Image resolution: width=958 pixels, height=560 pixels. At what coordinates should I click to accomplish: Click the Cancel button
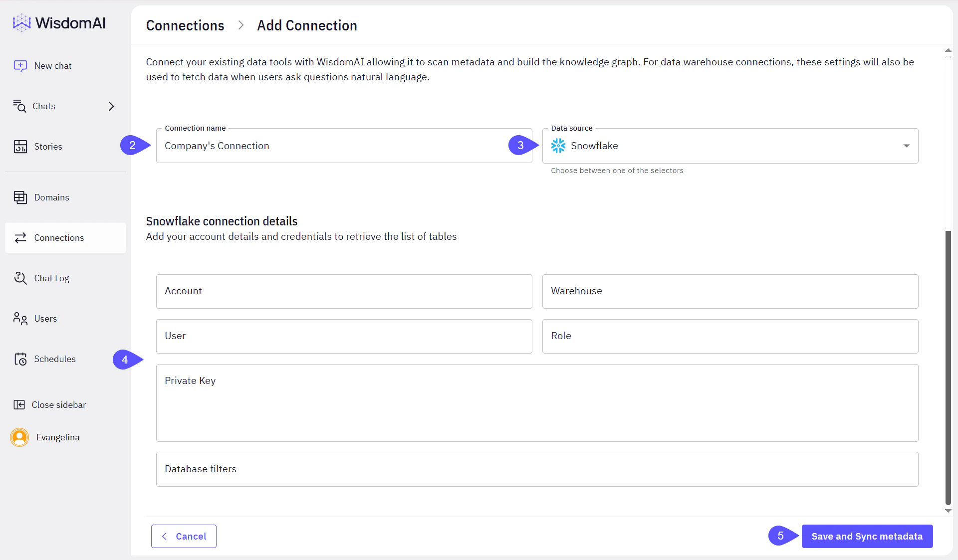tap(184, 536)
